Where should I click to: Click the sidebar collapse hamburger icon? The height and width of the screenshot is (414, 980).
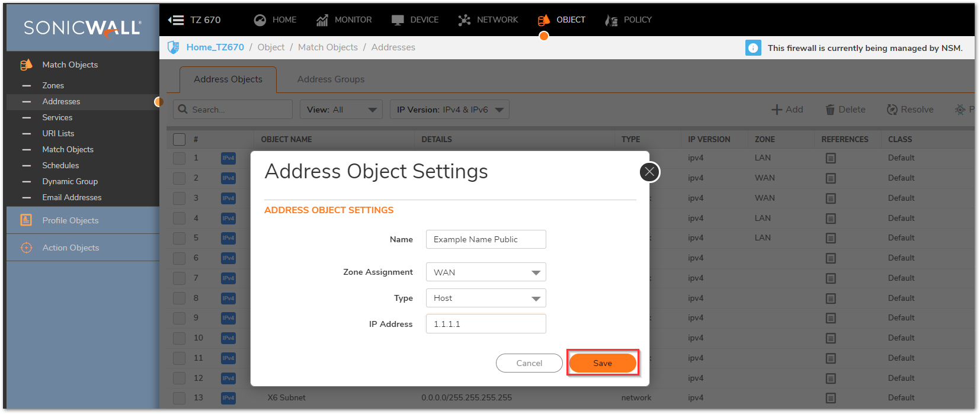click(x=176, y=20)
